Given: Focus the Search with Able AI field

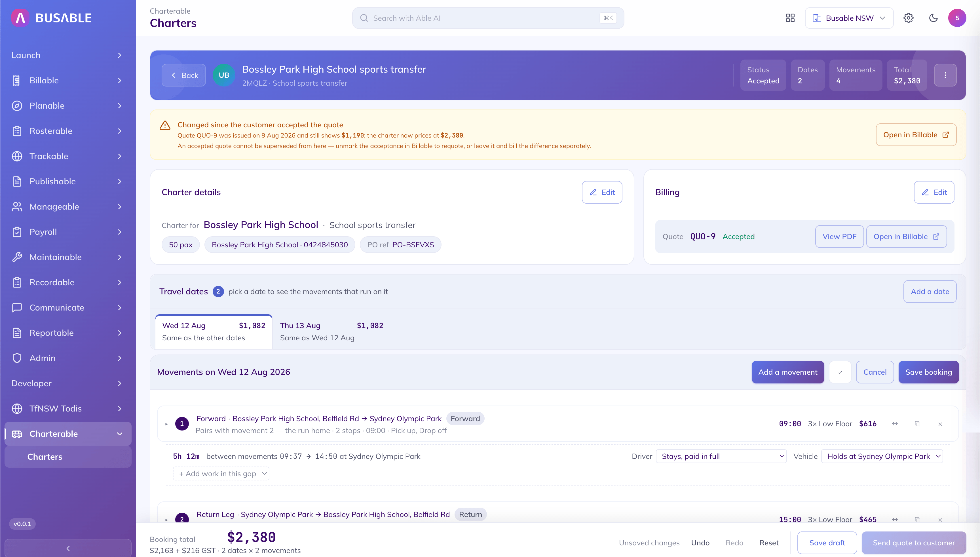Looking at the screenshot, I should 488,18.
